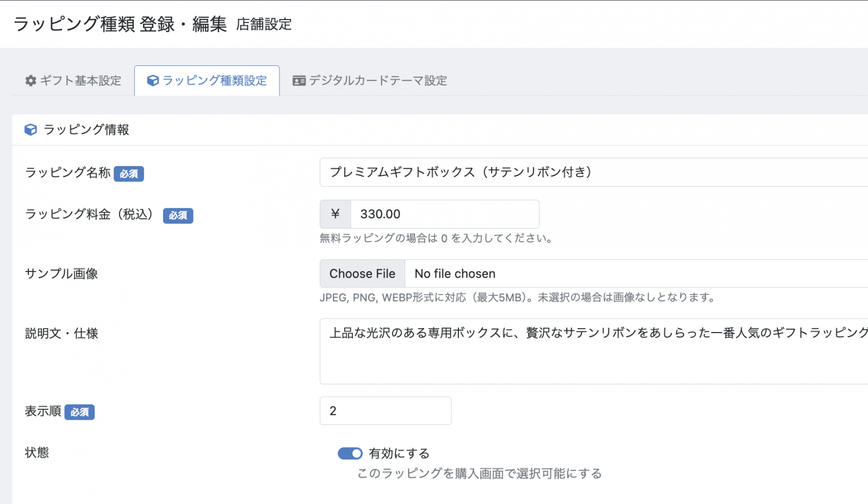Click the 状態 label
Screen dimensions: 868x504
pyautogui.click(x=37, y=452)
